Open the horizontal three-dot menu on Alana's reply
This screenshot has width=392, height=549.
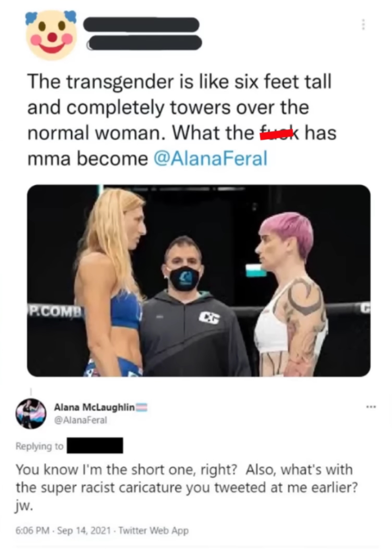[371, 407]
